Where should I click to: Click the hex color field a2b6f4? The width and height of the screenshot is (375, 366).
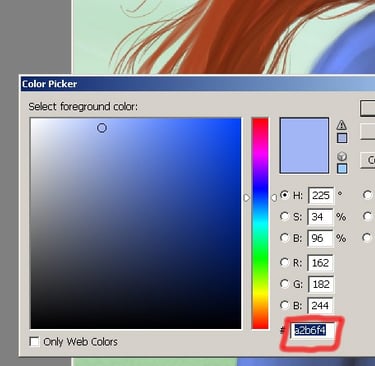pos(313,330)
